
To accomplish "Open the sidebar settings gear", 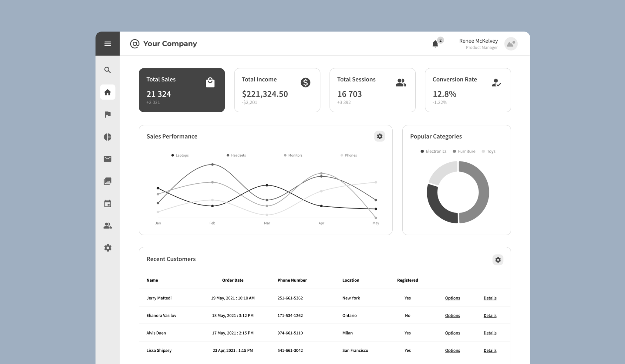I will point(107,248).
